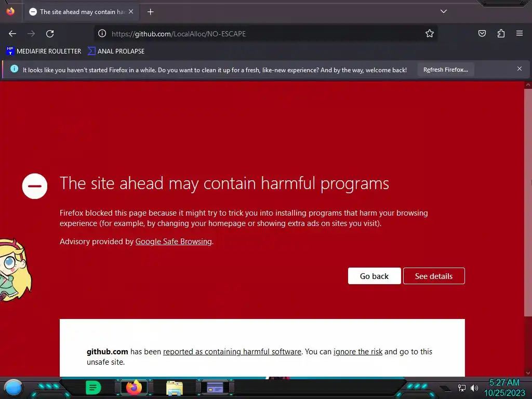Click the network tray icon
The width and height of the screenshot is (532, 399).
click(461, 388)
